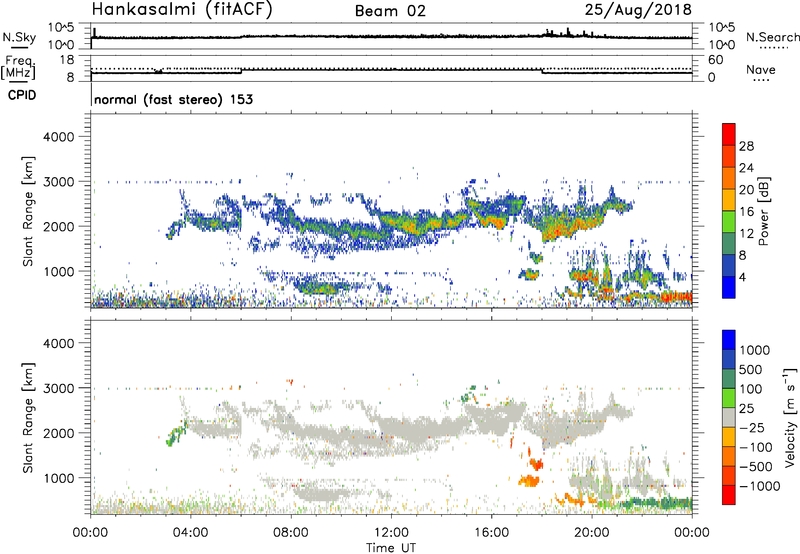Click the "Power [dB]" color bar title

pyautogui.click(x=764, y=211)
